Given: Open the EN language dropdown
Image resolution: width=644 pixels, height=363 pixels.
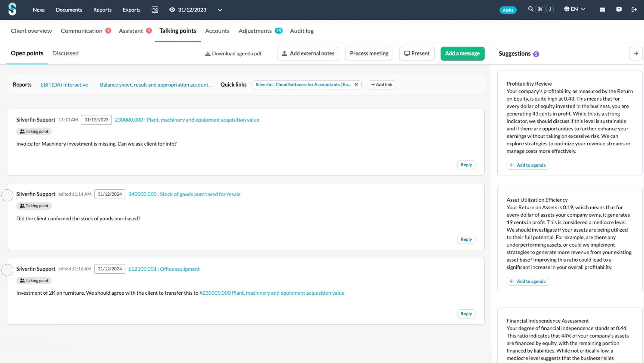Looking at the screenshot, I should point(575,9).
